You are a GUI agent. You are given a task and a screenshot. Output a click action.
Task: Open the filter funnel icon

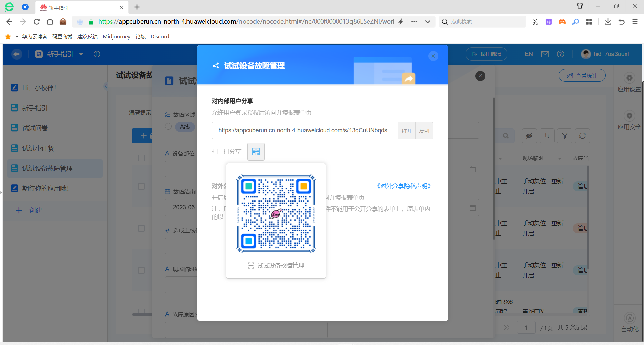pos(565,136)
